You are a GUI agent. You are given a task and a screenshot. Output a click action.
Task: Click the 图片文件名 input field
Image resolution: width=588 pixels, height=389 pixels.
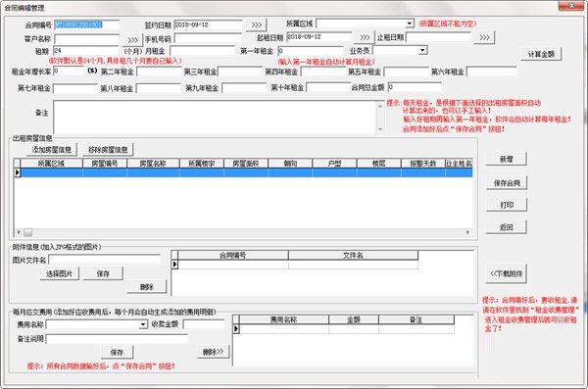(105, 260)
